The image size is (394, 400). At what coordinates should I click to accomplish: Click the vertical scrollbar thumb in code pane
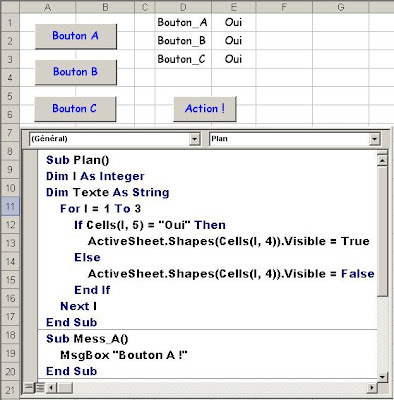383,231
